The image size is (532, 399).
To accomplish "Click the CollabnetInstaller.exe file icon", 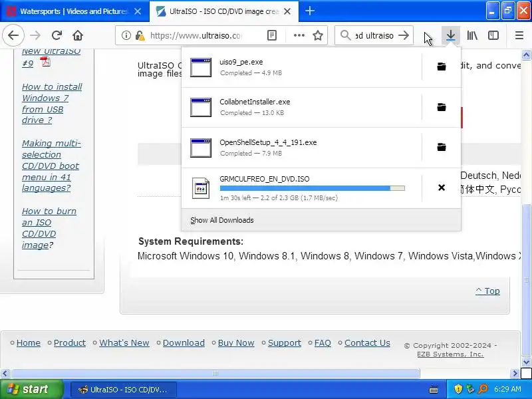I will coord(201,107).
